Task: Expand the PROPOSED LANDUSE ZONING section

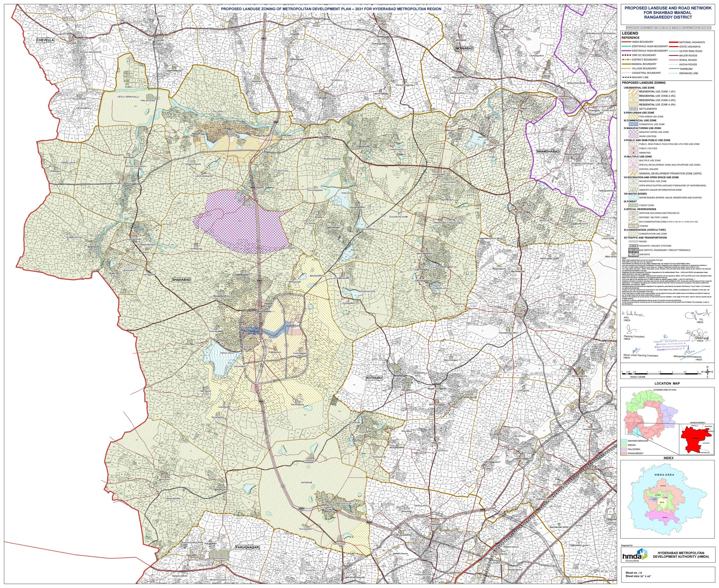Action: pos(644,83)
